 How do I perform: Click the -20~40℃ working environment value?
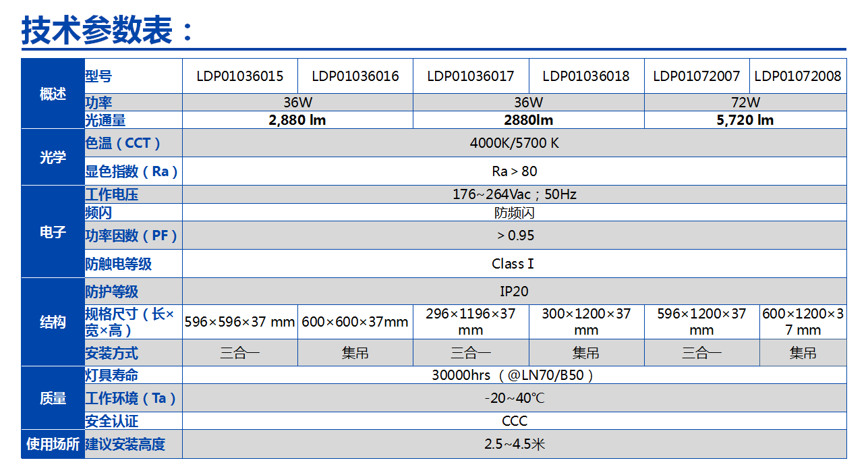[x=514, y=398]
